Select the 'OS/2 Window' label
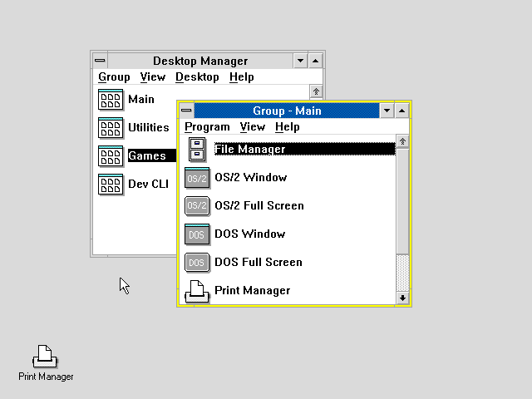Image resolution: width=532 pixels, height=399 pixels. [x=251, y=177]
